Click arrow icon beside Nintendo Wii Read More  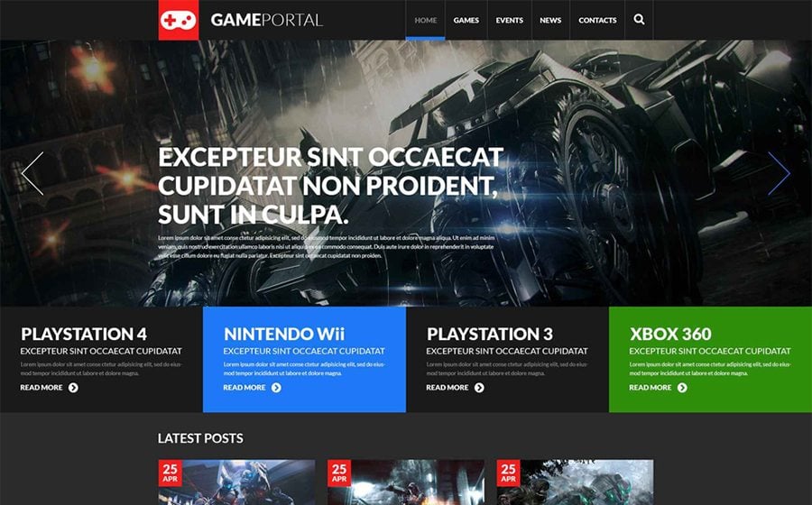point(277,388)
